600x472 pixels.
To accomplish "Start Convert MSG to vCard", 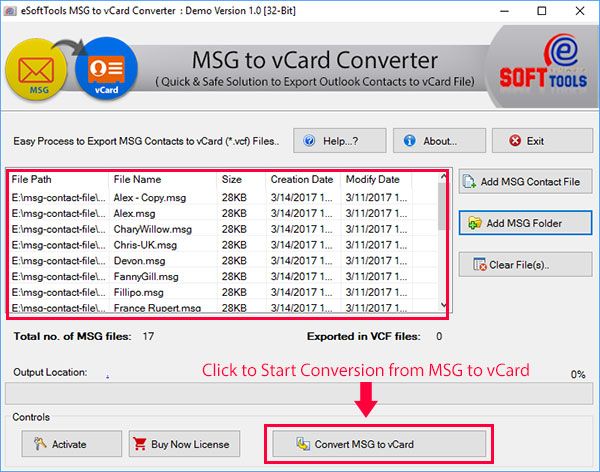I will (379, 444).
